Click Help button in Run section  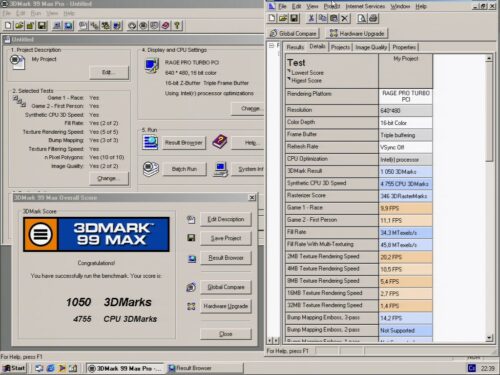click(x=248, y=143)
